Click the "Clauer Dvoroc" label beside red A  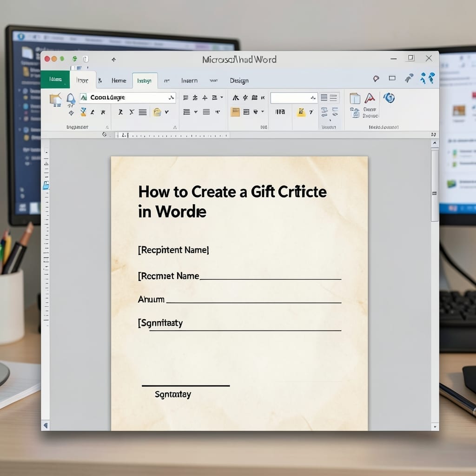point(370,112)
